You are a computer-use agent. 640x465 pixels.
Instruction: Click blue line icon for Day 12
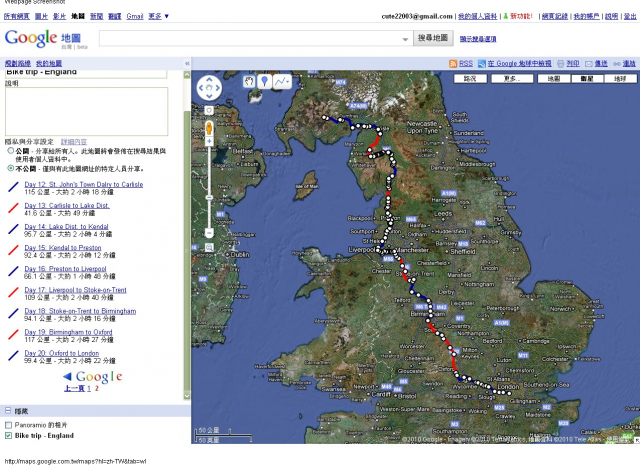coord(13,187)
